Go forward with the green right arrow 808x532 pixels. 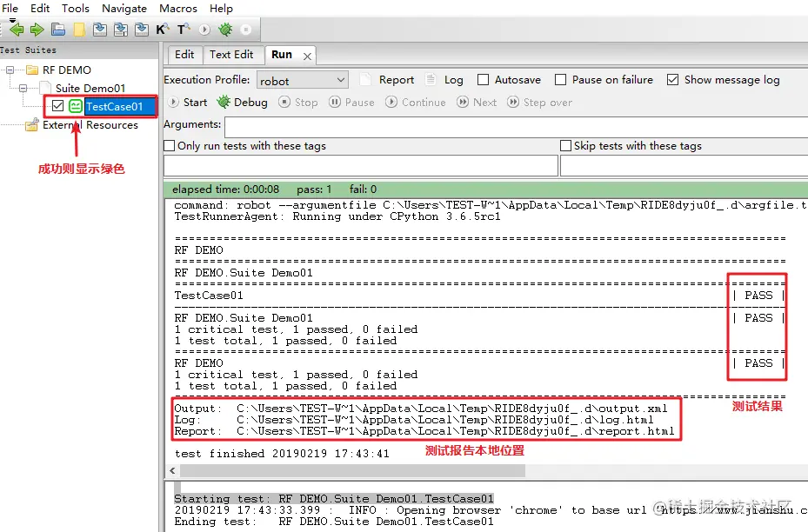point(37,30)
